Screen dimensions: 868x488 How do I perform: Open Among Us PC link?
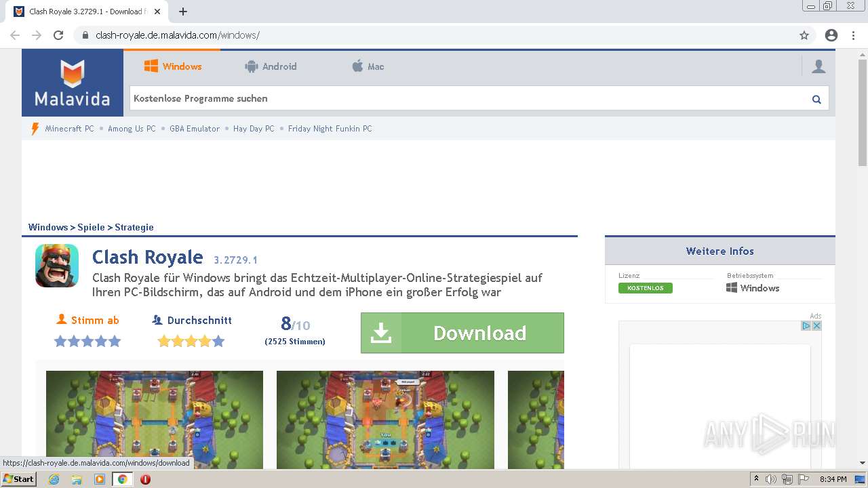click(132, 129)
